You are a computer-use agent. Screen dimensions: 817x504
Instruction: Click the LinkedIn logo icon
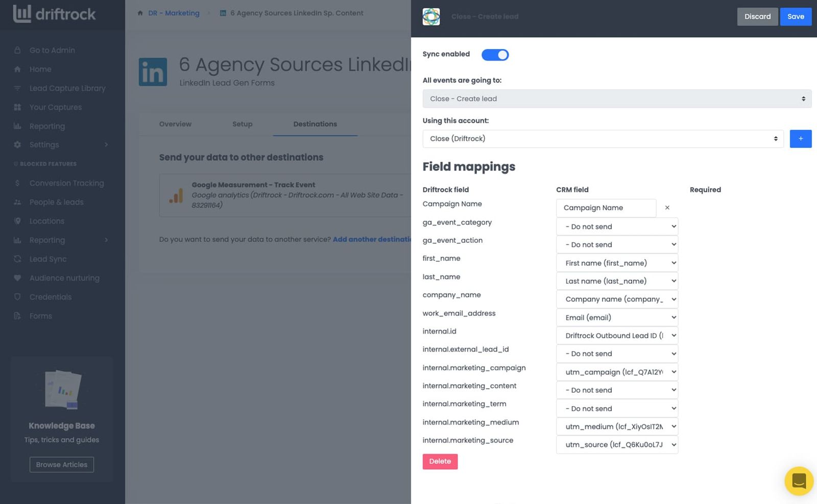tap(153, 72)
